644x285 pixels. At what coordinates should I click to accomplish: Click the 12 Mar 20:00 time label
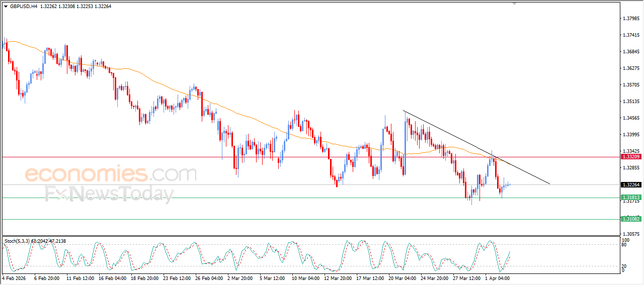tap(338, 277)
